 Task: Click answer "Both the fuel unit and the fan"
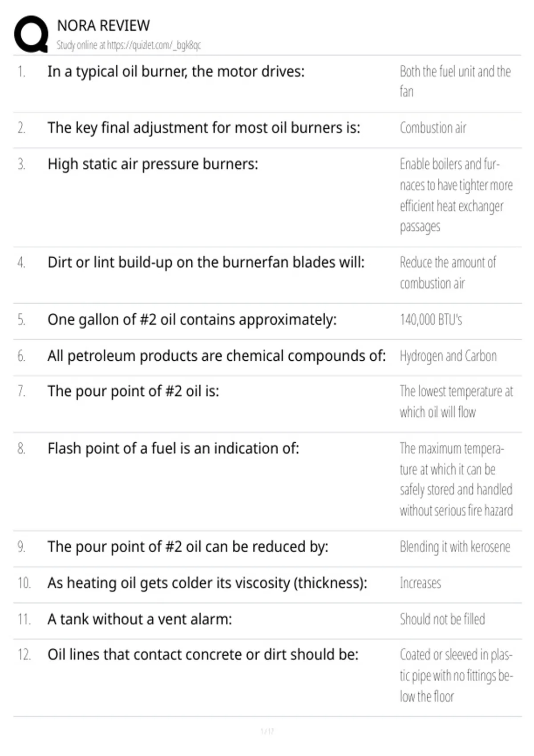[x=455, y=81]
